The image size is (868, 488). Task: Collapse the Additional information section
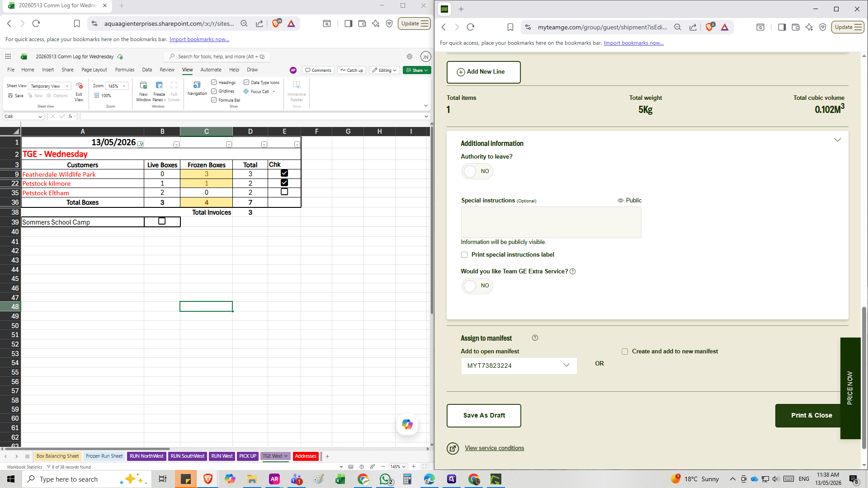coord(837,140)
